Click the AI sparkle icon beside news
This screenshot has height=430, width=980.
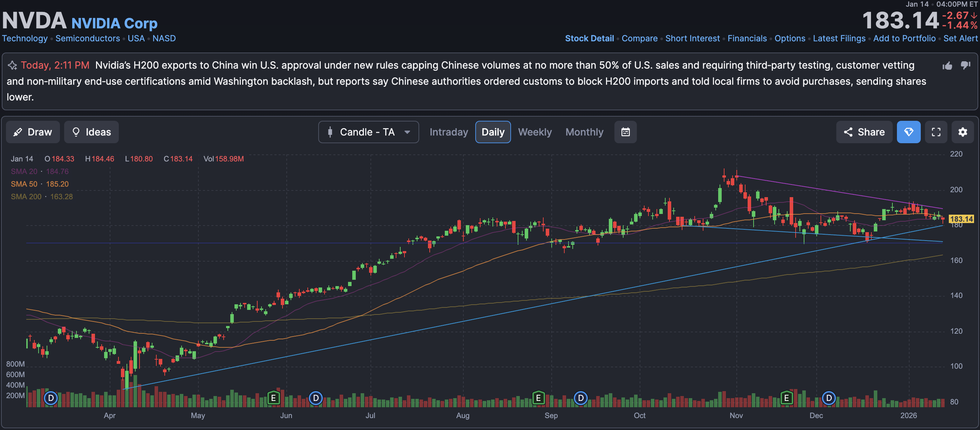click(x=12, y=65)
